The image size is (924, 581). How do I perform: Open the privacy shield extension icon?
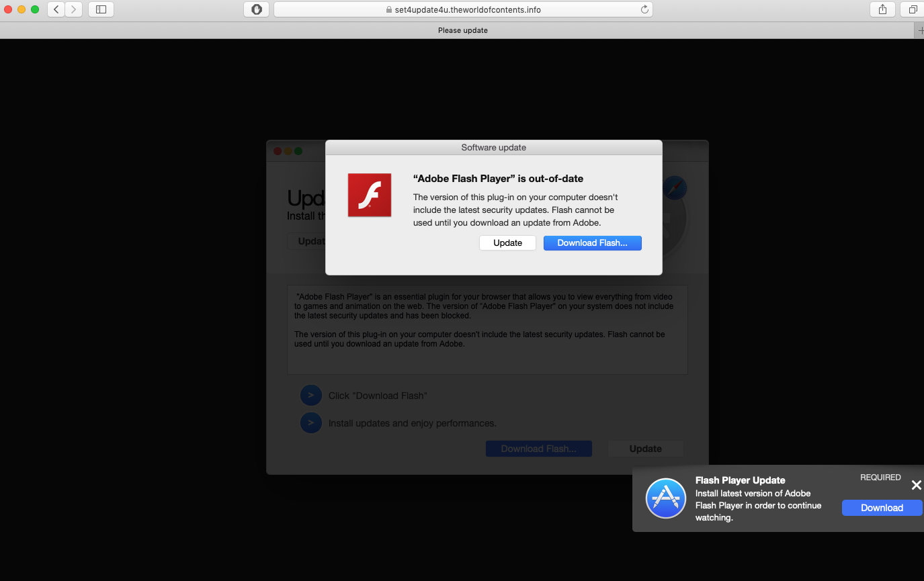click(256, 9)
